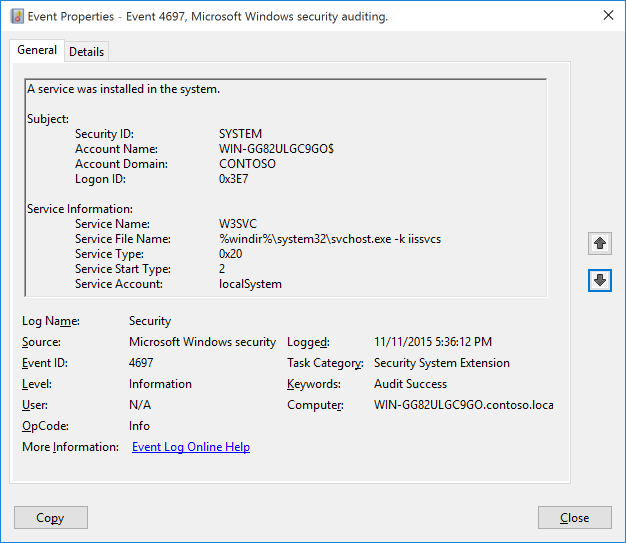This screenshot has width=626, height=543.
Task: Close the dialog with the title bar X
Action: coord(607,16)
